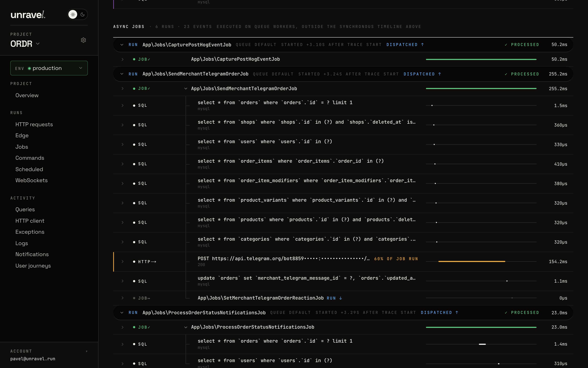Screen dimensions: 588x368
Task: Open the account menu arrow
Action: (87, 351)
